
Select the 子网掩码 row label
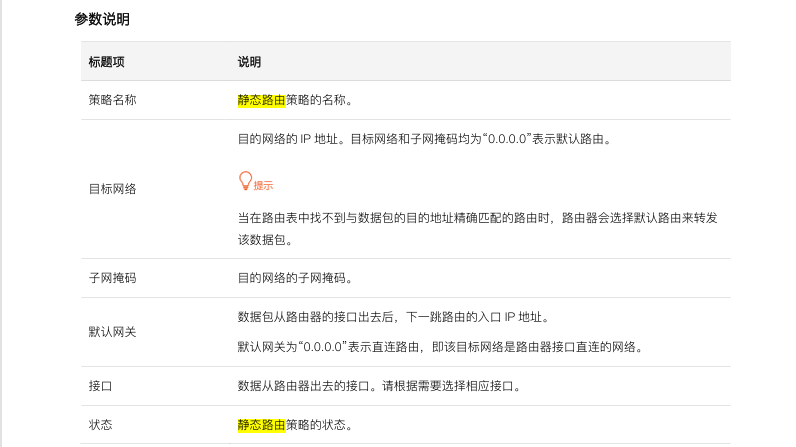tap(112, 278)
